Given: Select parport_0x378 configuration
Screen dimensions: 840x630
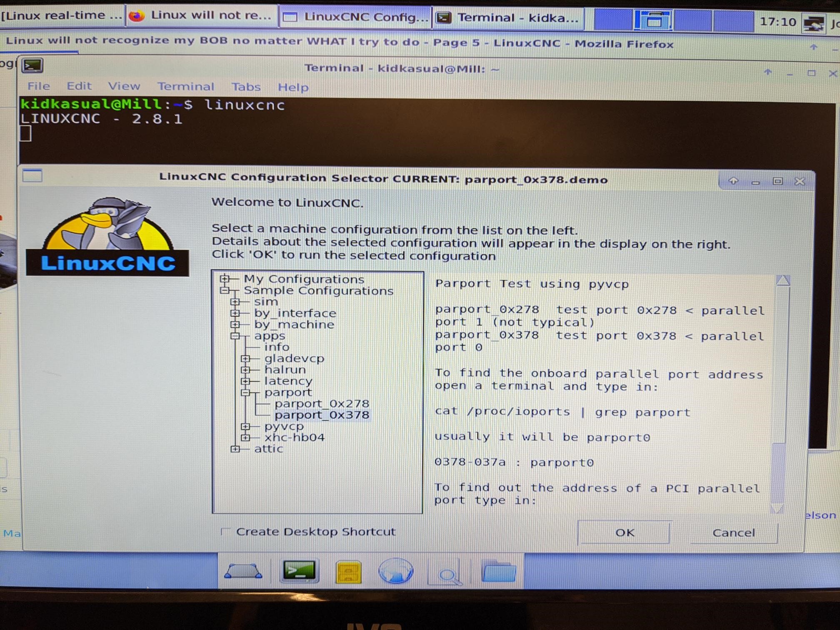Looking at the screenshot, I should pyautogui.click(x=322, y=415).
